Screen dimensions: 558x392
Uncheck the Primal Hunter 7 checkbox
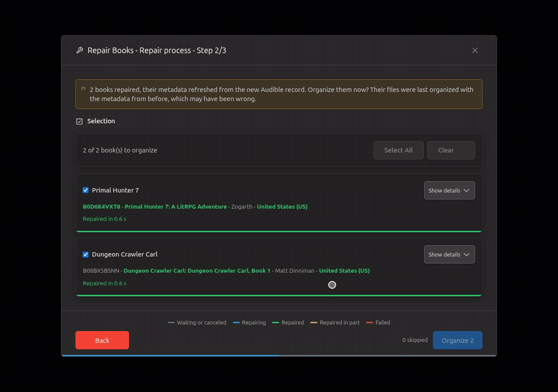85,190
